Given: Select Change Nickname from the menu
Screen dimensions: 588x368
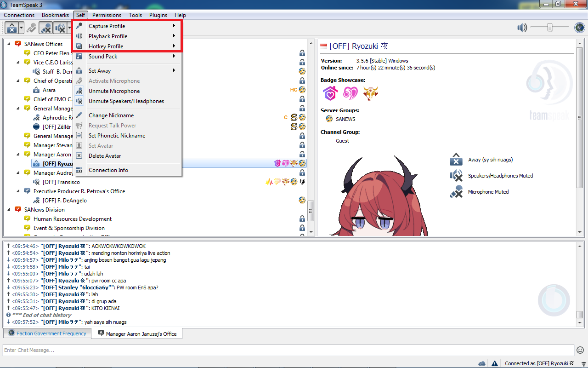Looking at the screenshot, I should [127, 115].
